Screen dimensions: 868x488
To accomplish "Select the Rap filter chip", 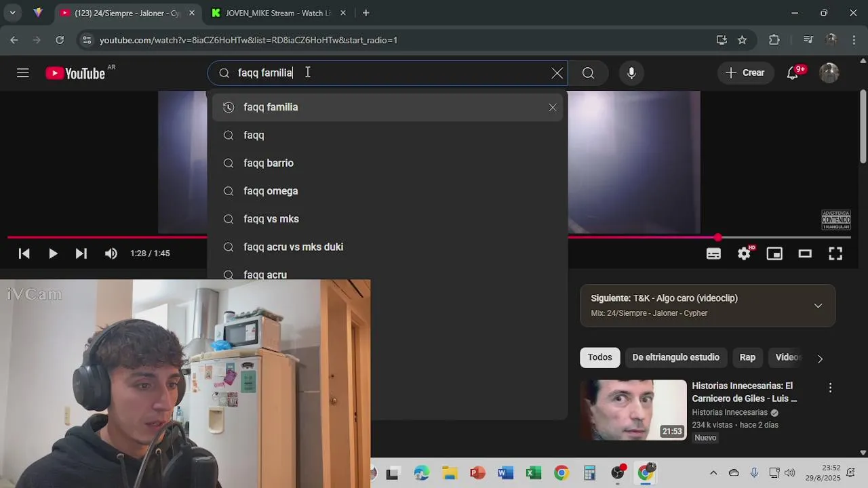I will click(747, 357).
